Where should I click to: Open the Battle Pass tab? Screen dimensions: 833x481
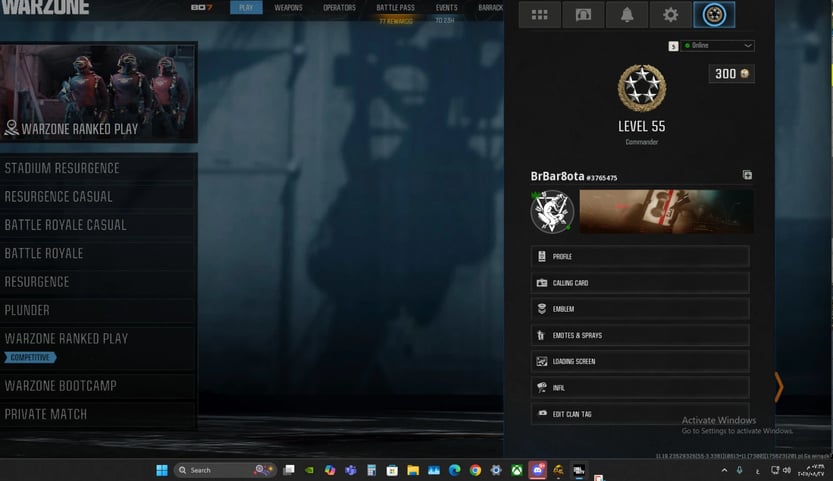[x=395, y=8]
